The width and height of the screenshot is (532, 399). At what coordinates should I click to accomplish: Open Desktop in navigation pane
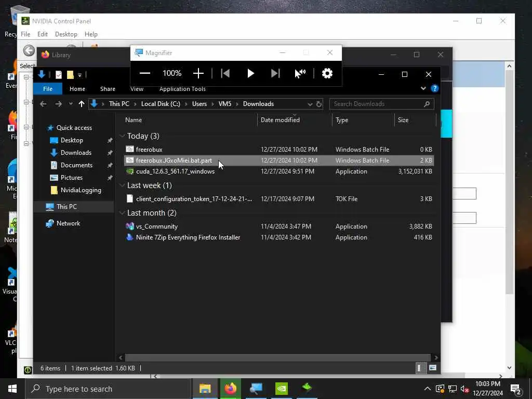click(x=72, y=140)
